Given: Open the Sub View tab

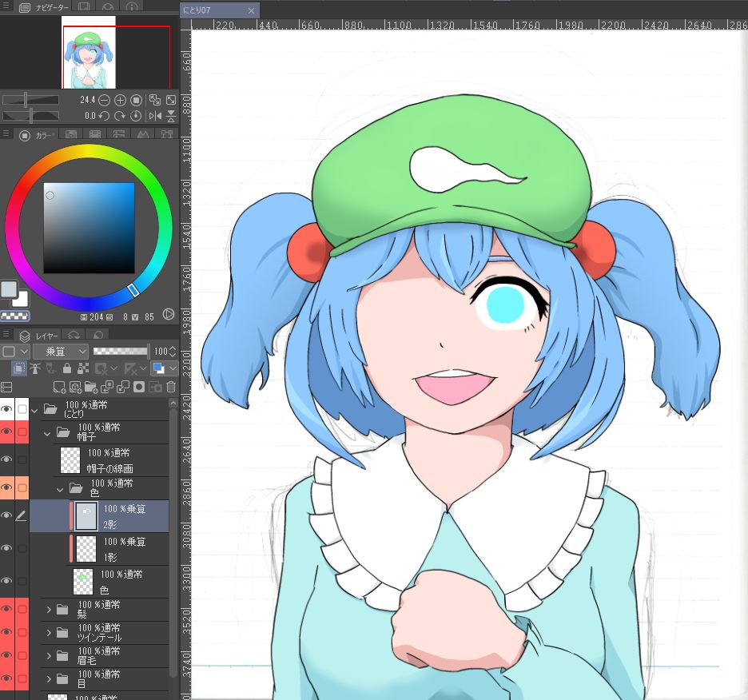Looking at the screenshot, I should (84, 6).
